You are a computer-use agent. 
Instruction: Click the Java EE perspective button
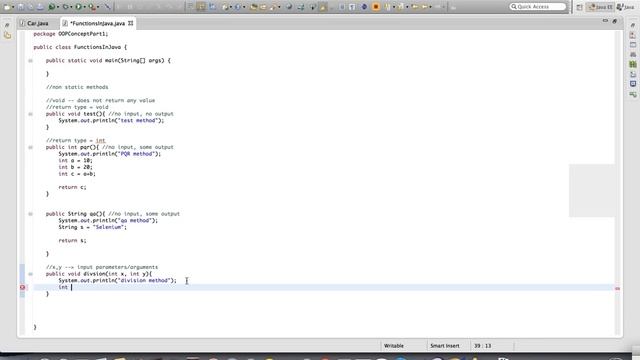600,7
